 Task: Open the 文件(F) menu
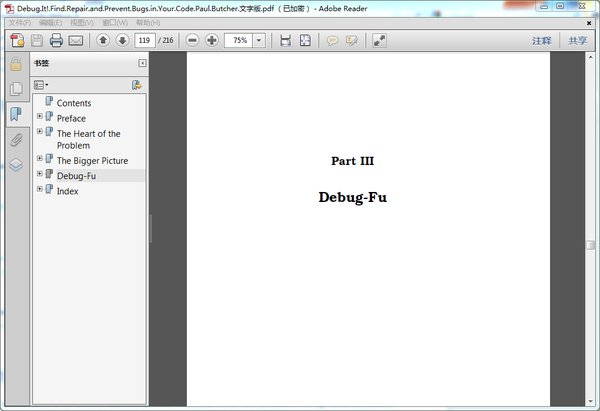click(x=20, y=23)
